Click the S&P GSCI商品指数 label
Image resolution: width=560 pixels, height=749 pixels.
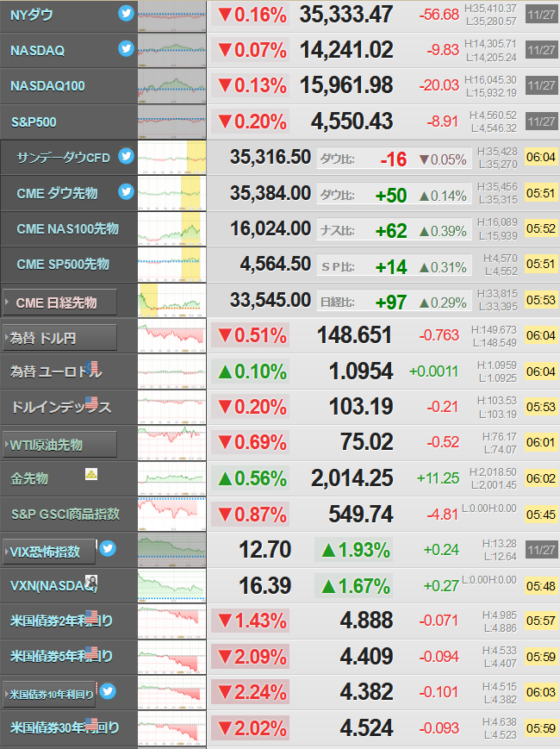pyautogui.click(x=65, y=514)
